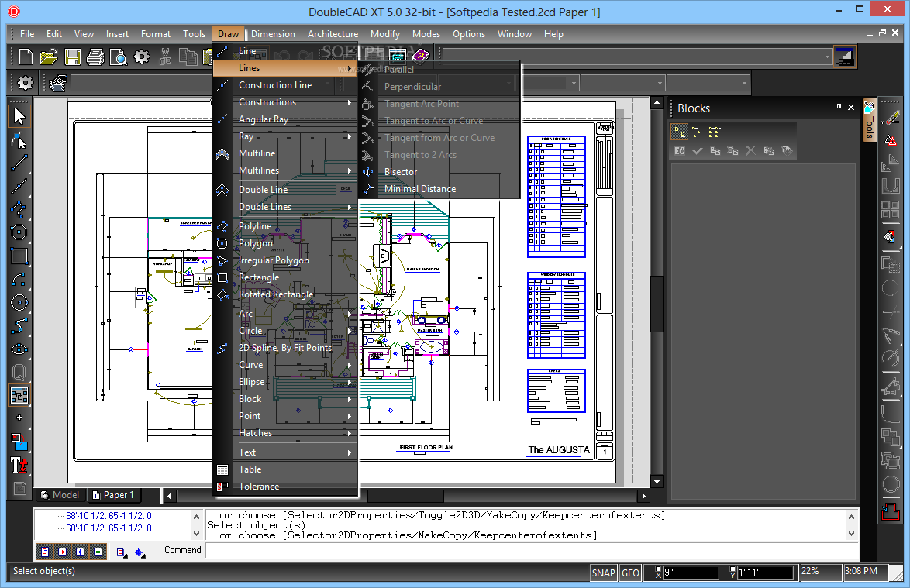Open the rightmost property toolbar dropdown
The image size is (910, 588).
pyautogui.click(x=744, y=84)
